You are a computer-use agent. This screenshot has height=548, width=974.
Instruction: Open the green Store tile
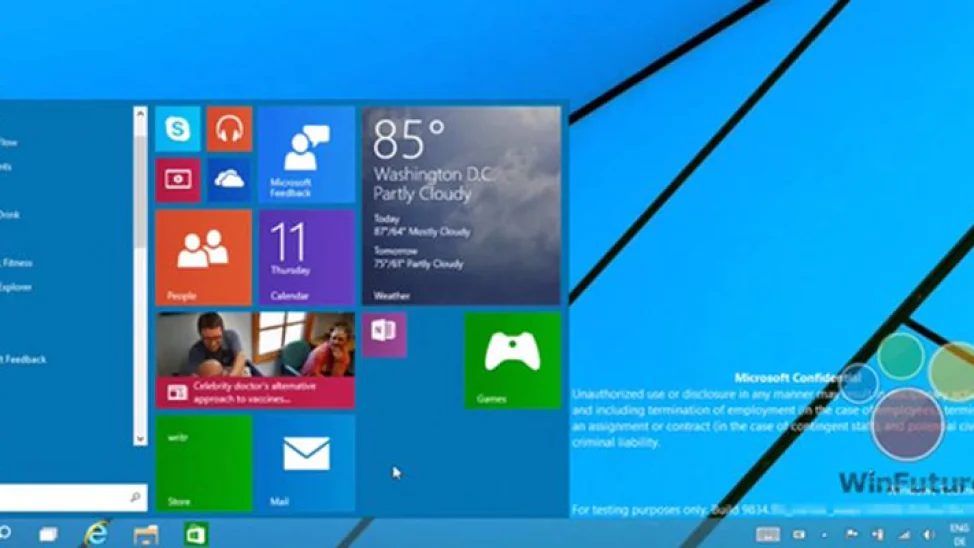click(204, 464)
